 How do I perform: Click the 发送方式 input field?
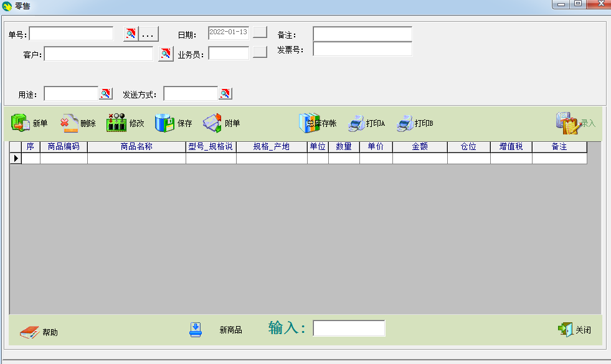(x=191, y=93)
